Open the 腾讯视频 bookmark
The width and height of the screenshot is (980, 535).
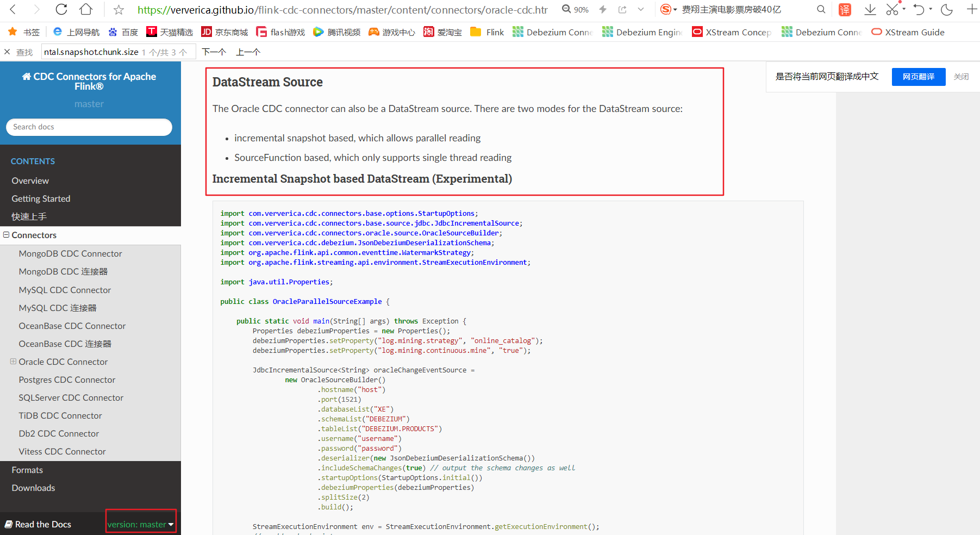click(x=337, y=32)
